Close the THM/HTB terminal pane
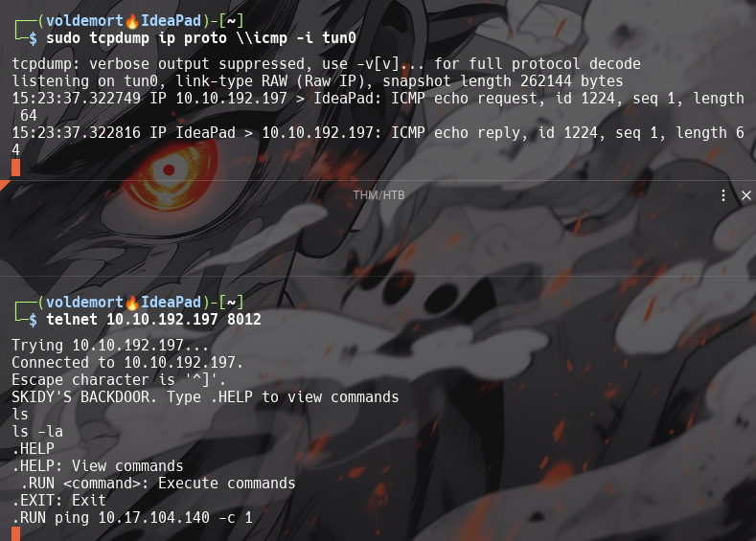 746,195
